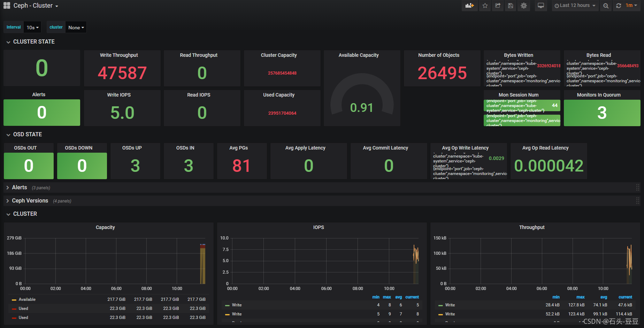Screen dimensions: 644x328
Task: Toggle yellow Write series in IOPS legend
Action: (x=237, y=314)
